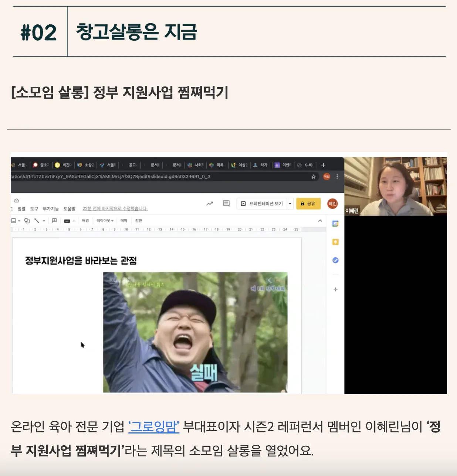Bookmark page with the star icon
457x476 pixels.
[314, 177]
